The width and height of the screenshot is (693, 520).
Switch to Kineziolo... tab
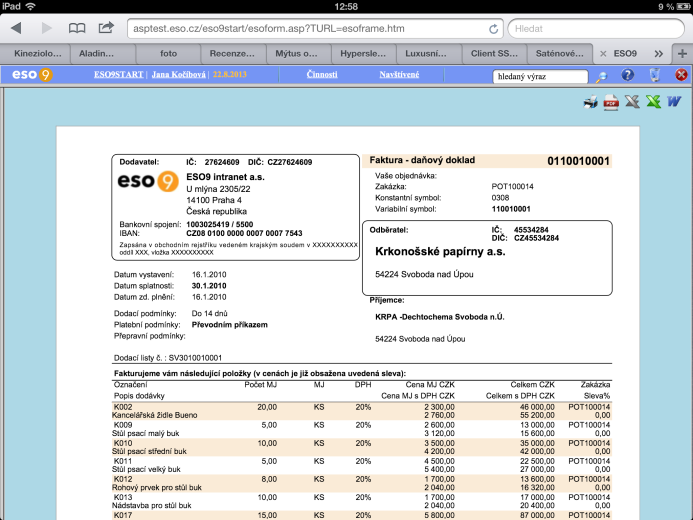pyautogui.click(x=38, y=54)
